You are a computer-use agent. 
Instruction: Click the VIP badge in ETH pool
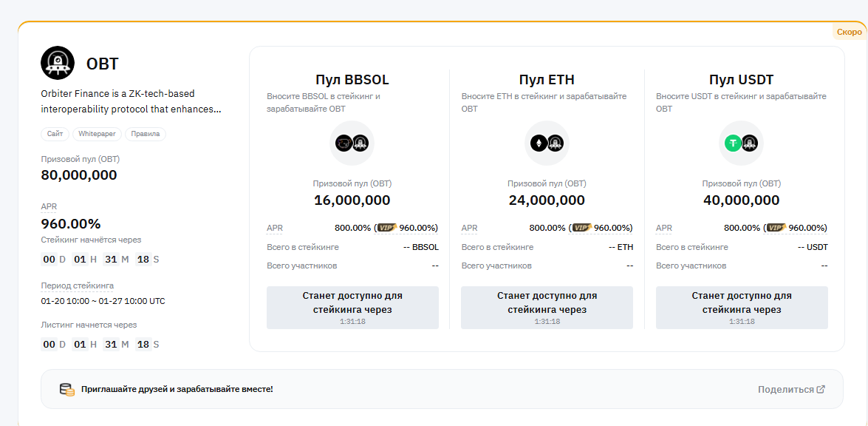(x=581, y=228)
